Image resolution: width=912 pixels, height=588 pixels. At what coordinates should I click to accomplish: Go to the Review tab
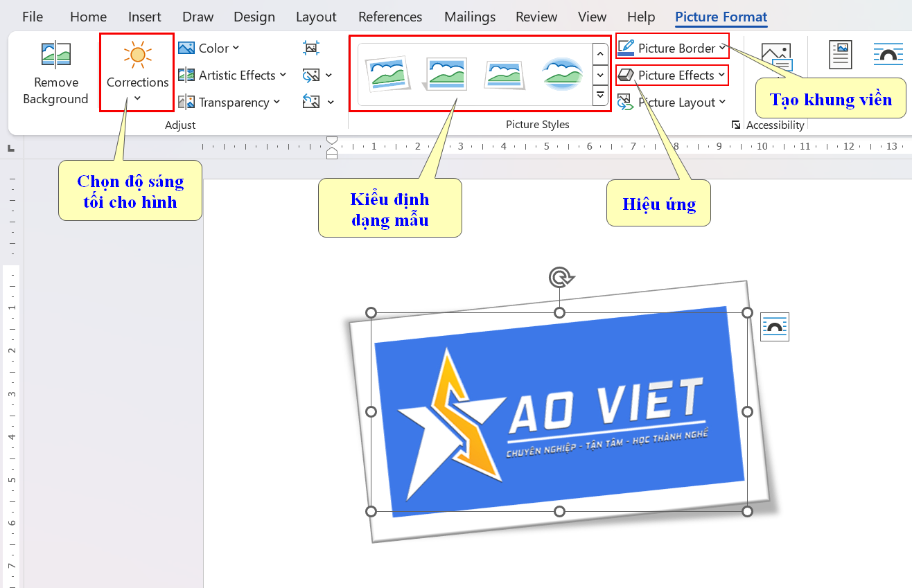(536, 17)
